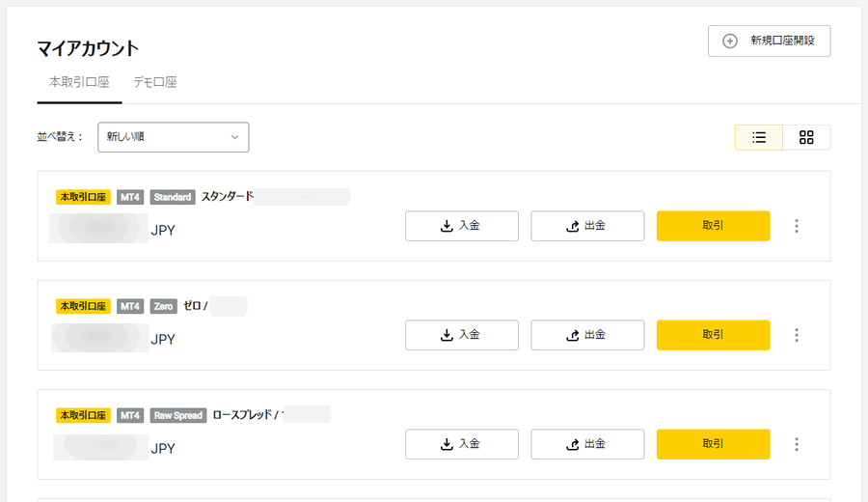Start trading on the Standard account
Image resolution: width=868 pixels, height=502 pixels.
click(x=713, y=226)
